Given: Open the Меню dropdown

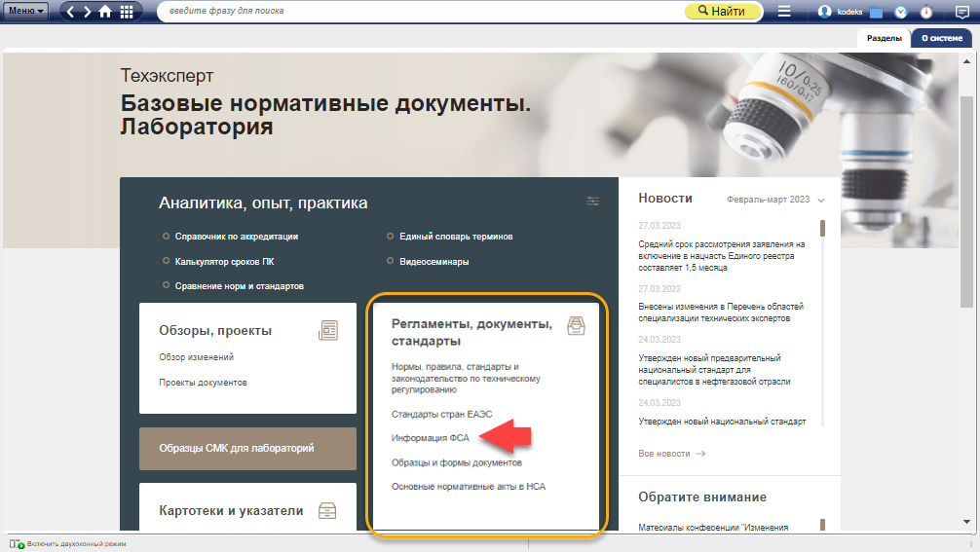Looking at the screenshot, I should [25, 11].
